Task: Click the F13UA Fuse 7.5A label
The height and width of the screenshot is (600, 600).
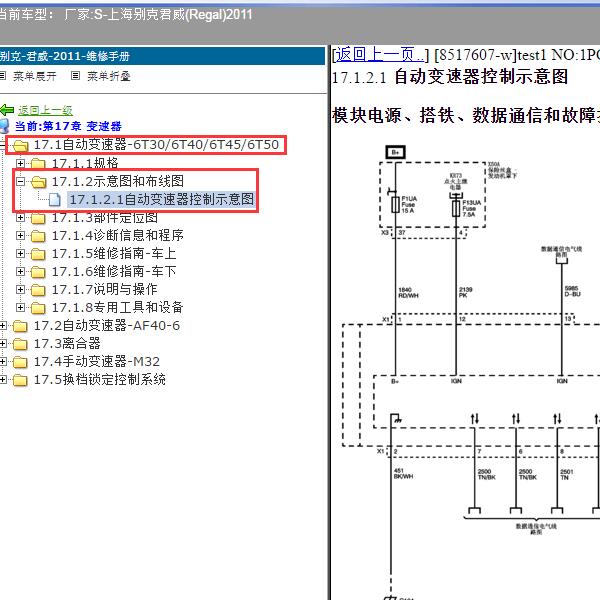Action: [x=471, y=208]
